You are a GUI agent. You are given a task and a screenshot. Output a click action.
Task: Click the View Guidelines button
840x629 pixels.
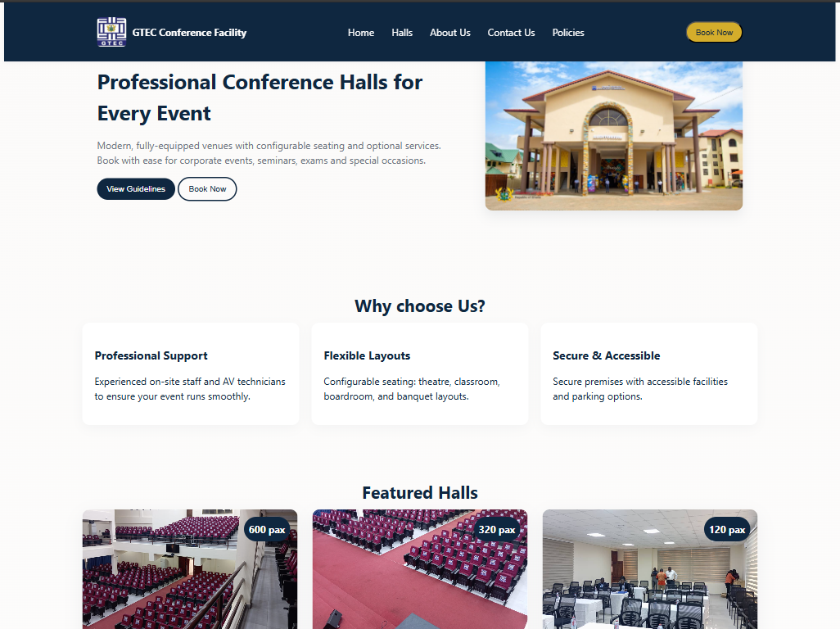pos(136,189)
